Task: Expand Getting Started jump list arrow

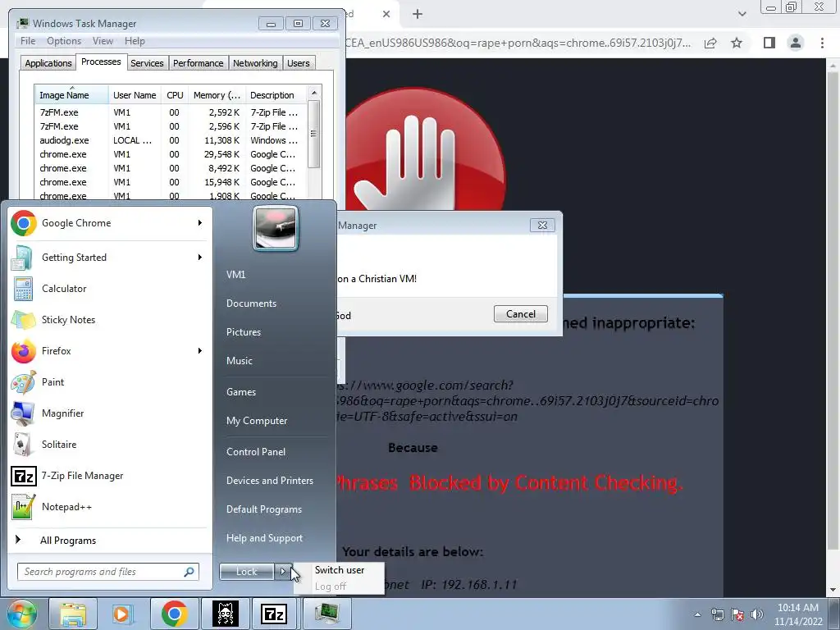Action: pyautogui.click(x=200, y=257)
